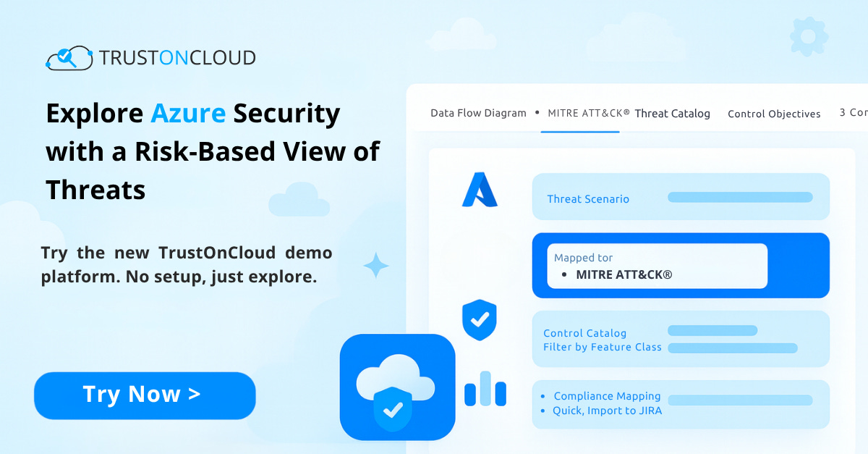Click the TrustOnCloud magnifier cloud logo
868x454 pixels.
tap(69, 57)
